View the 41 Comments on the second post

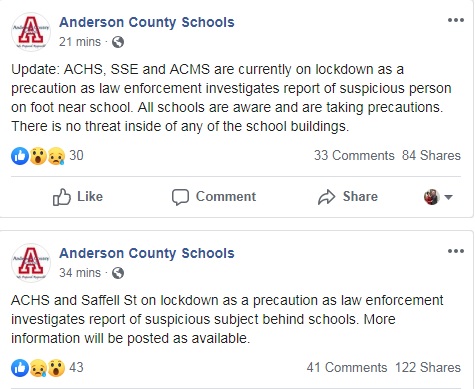tap(347, 368)
